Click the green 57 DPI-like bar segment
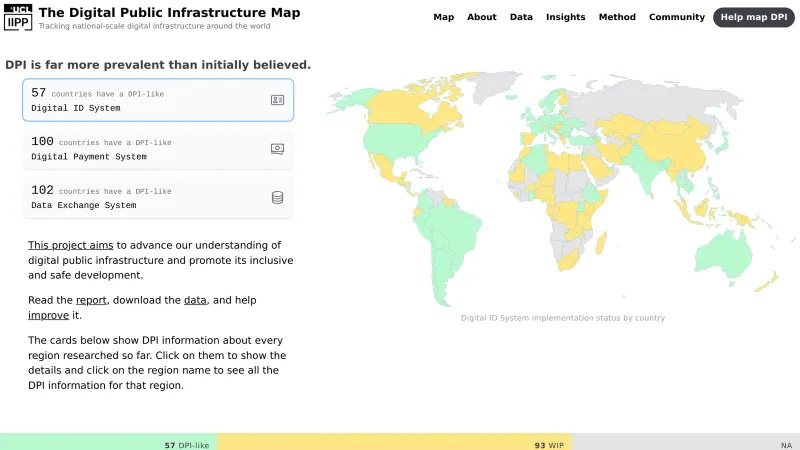This screenshot has width=800, height=450. (108, 442)
